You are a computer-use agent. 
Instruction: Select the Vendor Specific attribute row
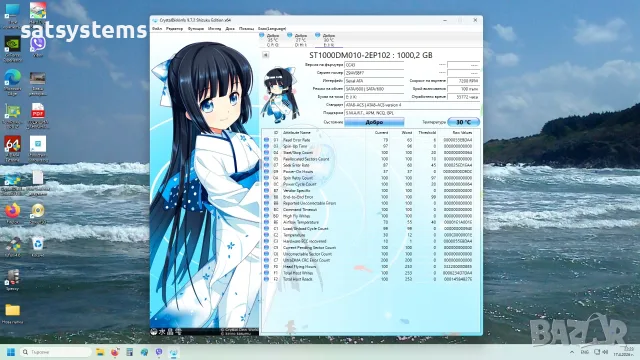coord(370,191)
